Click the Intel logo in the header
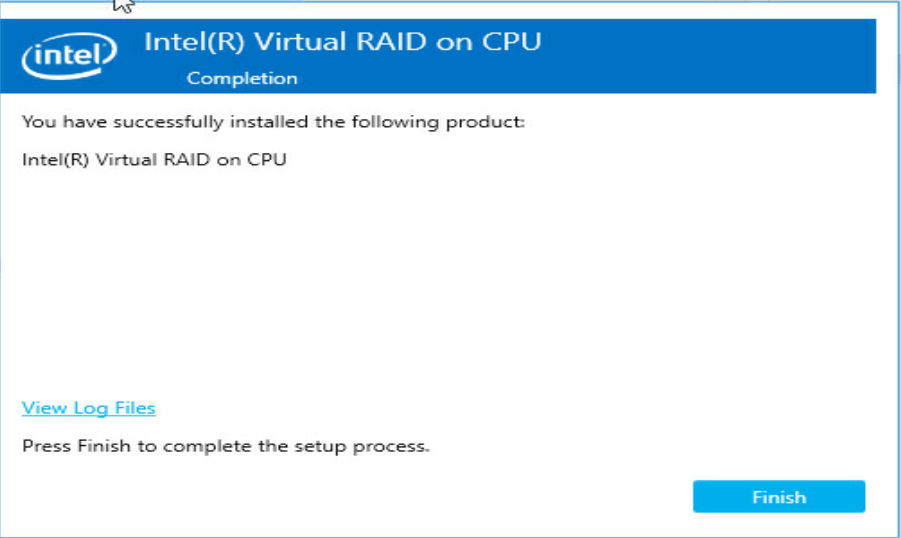The height and width of the screenshot is (538, 901). pyautogui.click(x=69, y=55)
